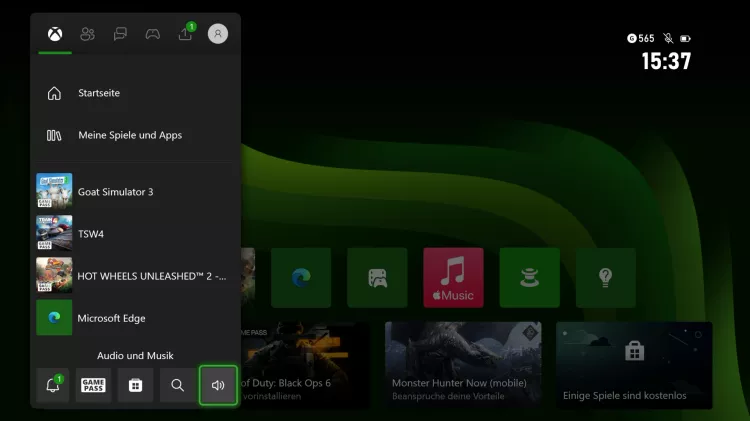750x421 pixels.
Task: Open the green joystick tile
Action: tap(529, 277)
